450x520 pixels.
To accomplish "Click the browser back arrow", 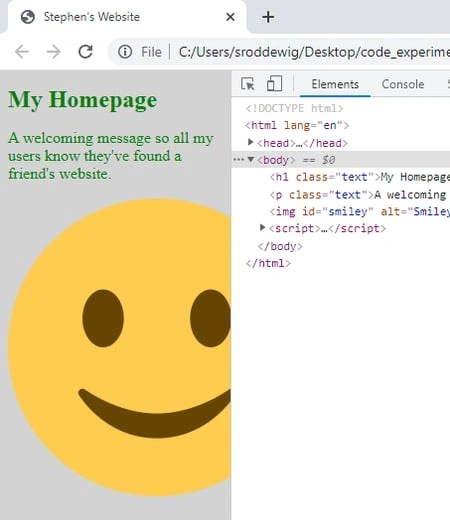I will click(x=22, y=52).
